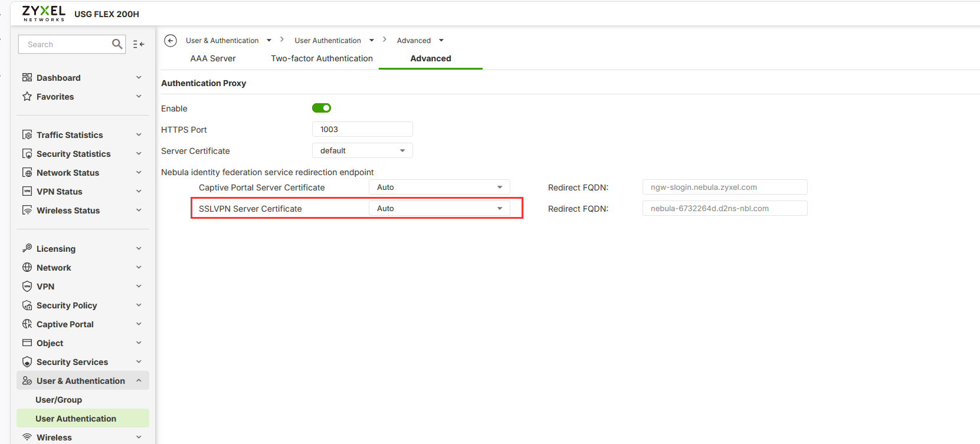Open User & Authentication breadcrumb dropdown arrow

[269, 41]
